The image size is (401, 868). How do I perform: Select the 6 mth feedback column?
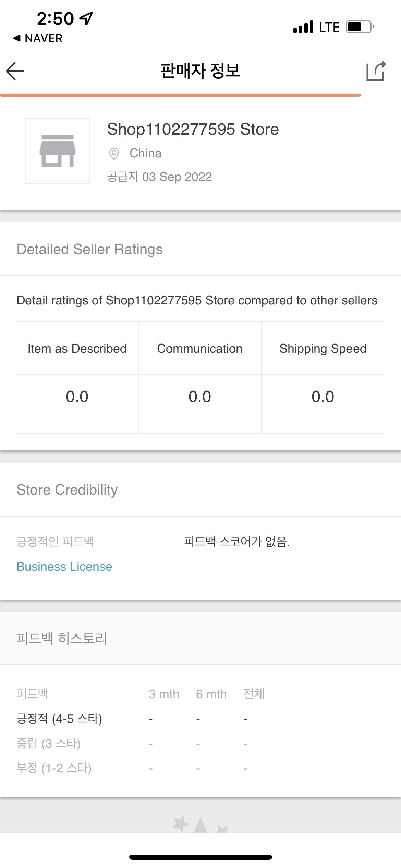(x=211, y=694)
